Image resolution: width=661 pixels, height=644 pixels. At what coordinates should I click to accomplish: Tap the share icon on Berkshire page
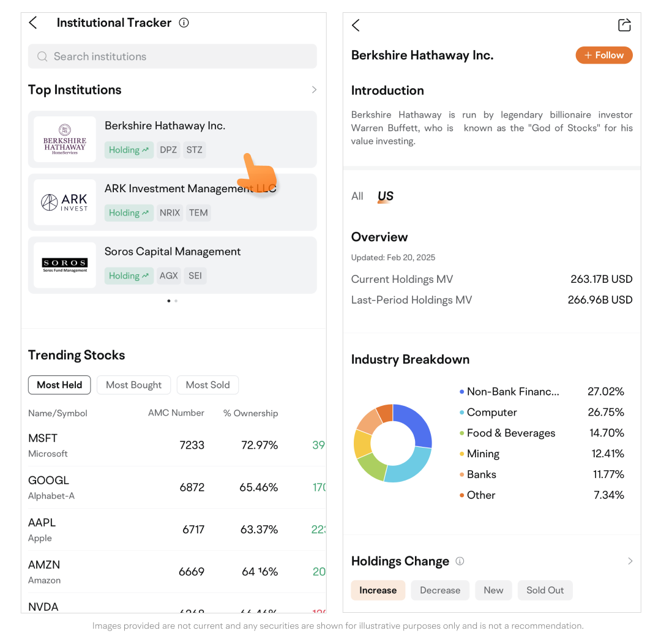click(x=624, y=25)
